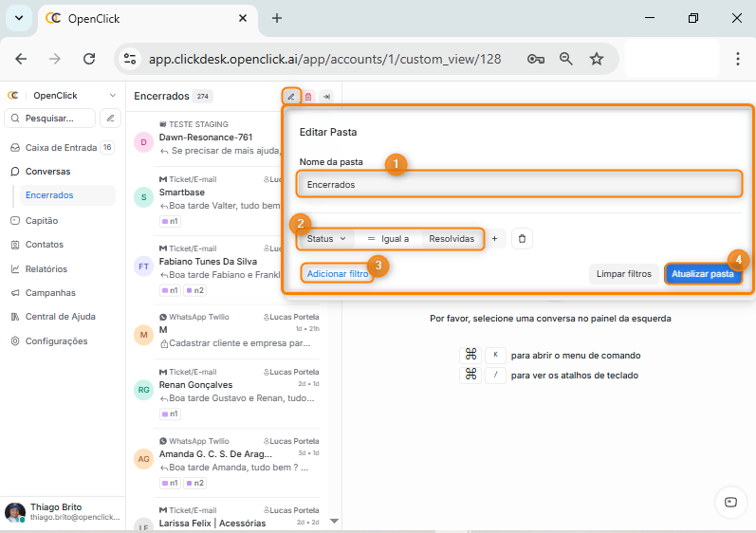The image size is (756, 533).
Task: Open the 'Igual a' operator dropdown
Action: pyautogui.click(x=388, y=239)
